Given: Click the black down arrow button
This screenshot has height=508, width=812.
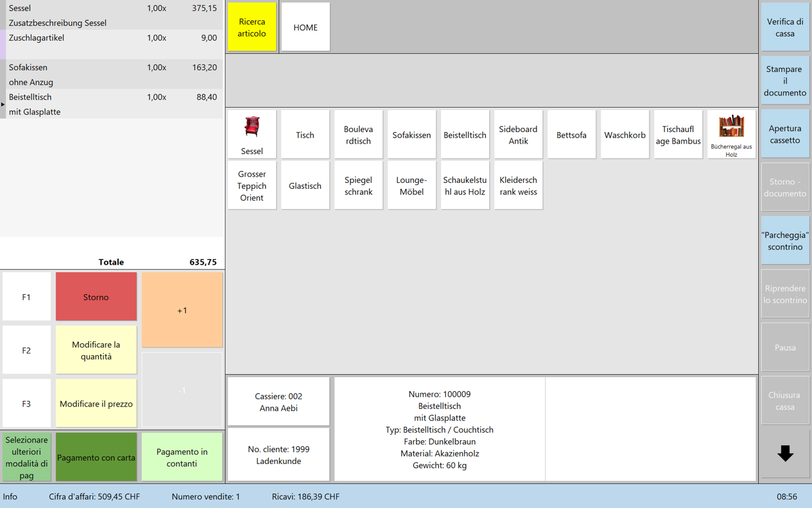Looking at the screenshot, I should point(785,453).
